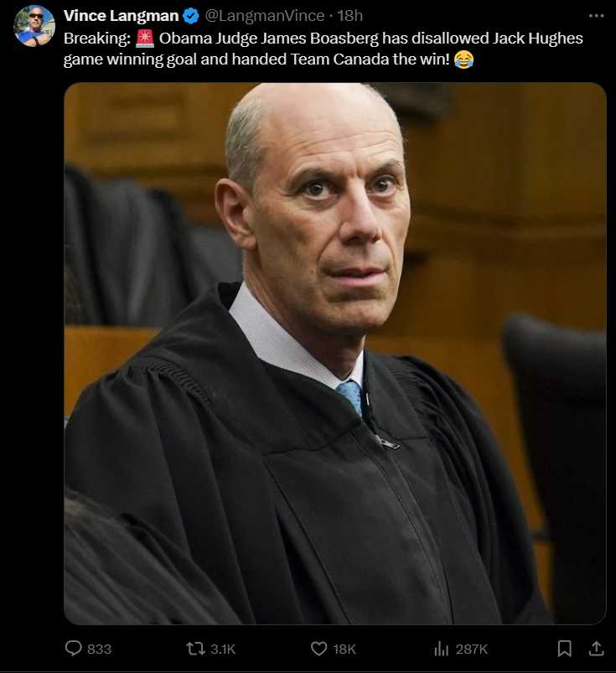Click the 18K likes count

tap(344, 649)
